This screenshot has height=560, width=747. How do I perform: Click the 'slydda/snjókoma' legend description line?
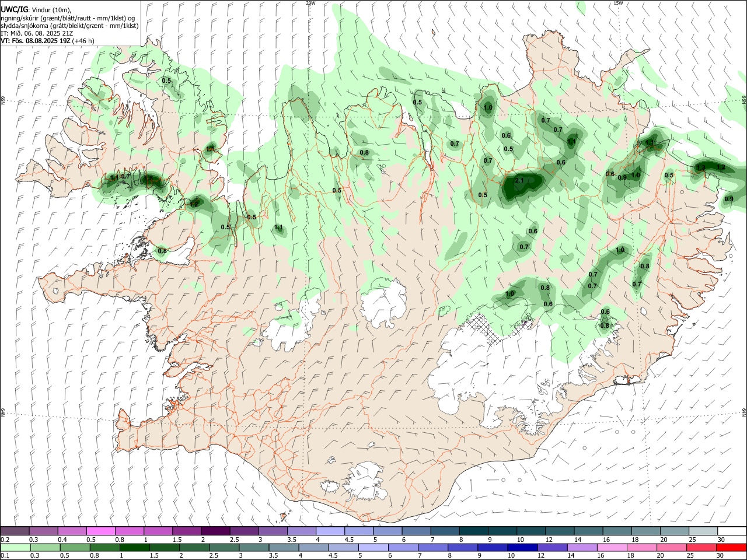click(69, 26)
